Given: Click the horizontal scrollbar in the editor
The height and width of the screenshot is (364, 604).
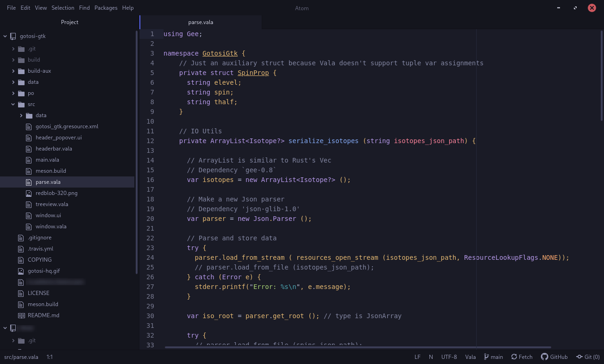Looking at the screenshot, I should click(358, 347).
